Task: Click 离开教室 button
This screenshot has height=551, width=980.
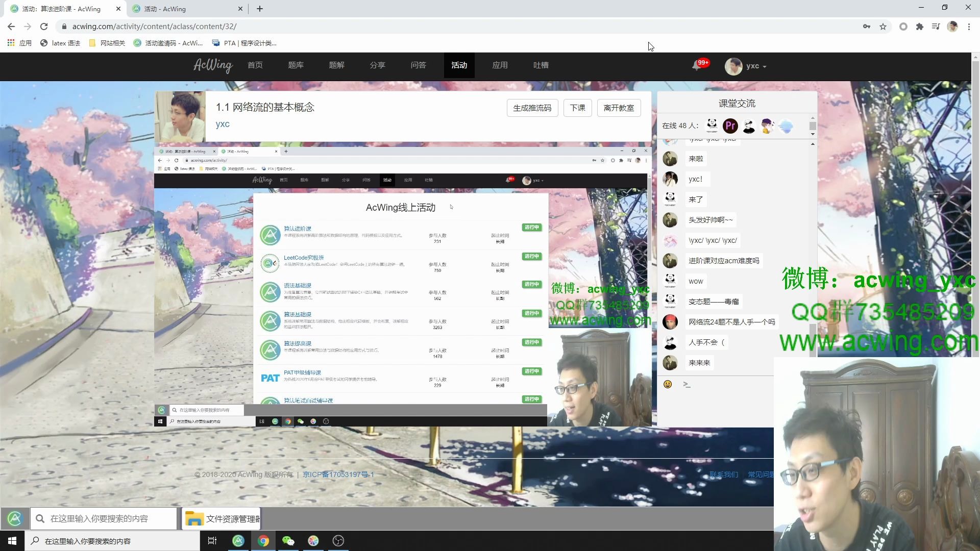Action: [x=619, y=108]
